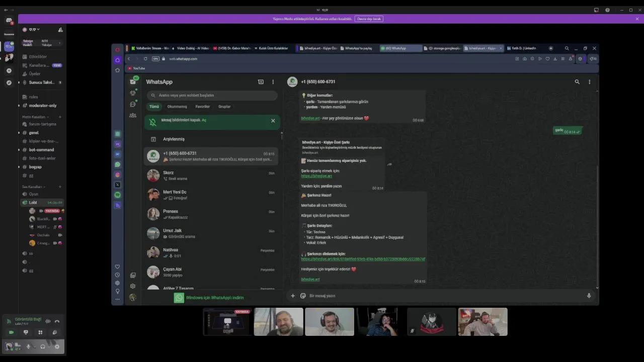Screen dimensions: 644x362
Task: Select the Gruplar chat filter
Action: click(224, 107)
